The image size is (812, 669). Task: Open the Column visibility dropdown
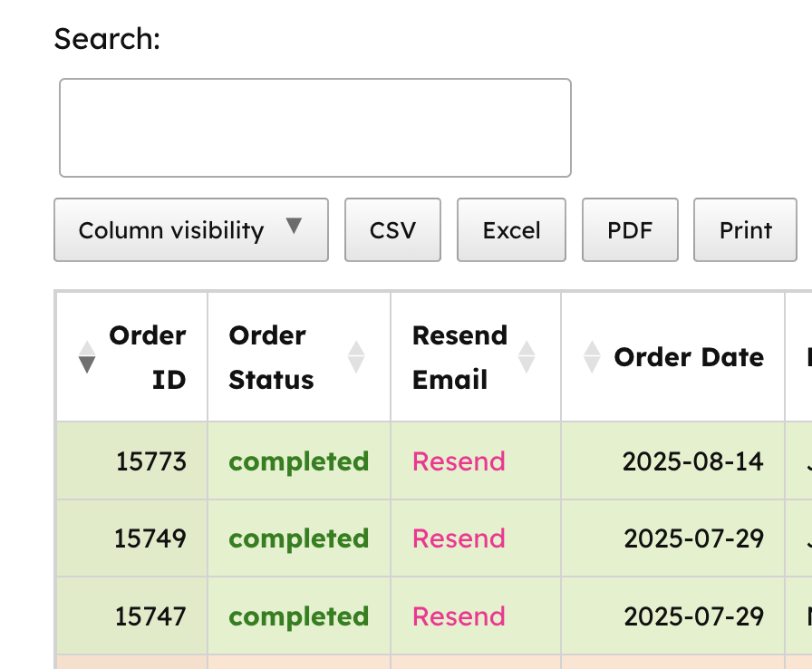[190, 230]
